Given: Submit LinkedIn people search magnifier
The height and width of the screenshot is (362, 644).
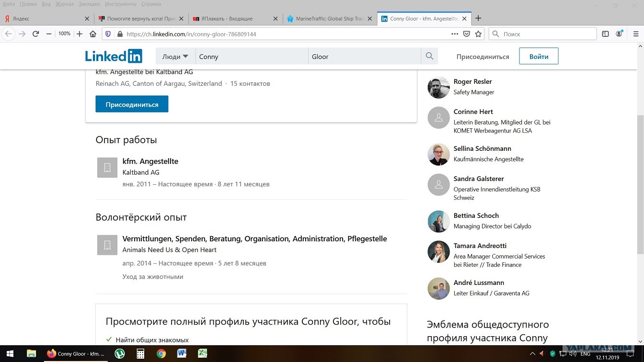Looking at the screenshot, I should [x=429, y=57].
